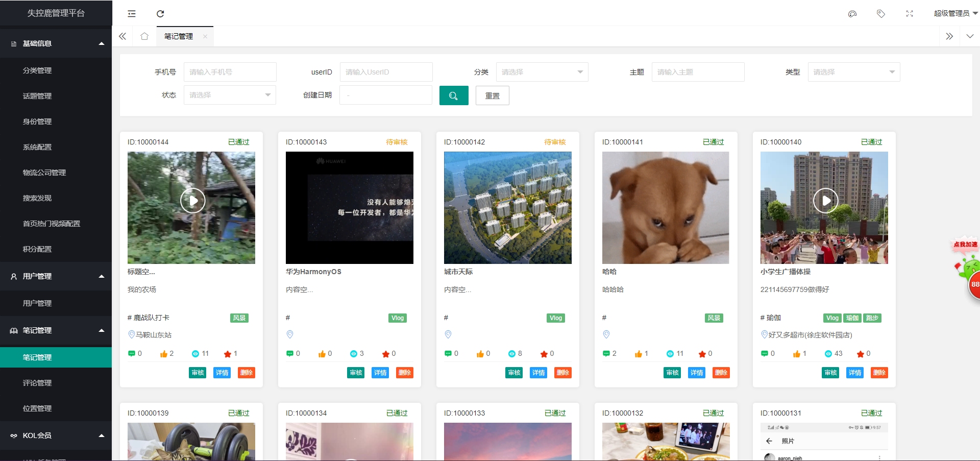Focus the 主题 input field
Screen dimensions: 980x461
click(x=698, y=72)
